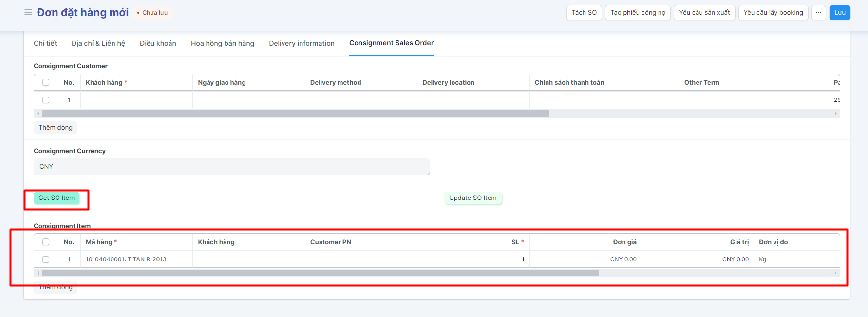868x317 pixels.
Task: Check row 1 in Consignment Customer table
Action: [x=46, y=100]
